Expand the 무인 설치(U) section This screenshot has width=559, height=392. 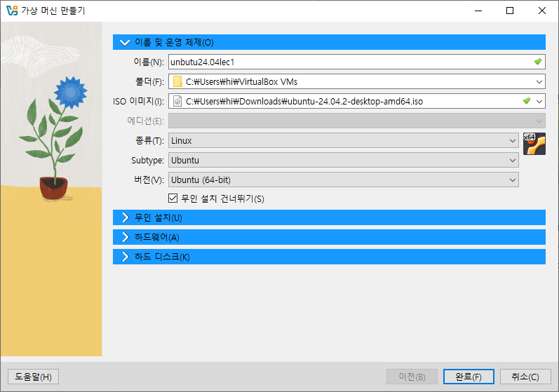[x=329, y=217]
